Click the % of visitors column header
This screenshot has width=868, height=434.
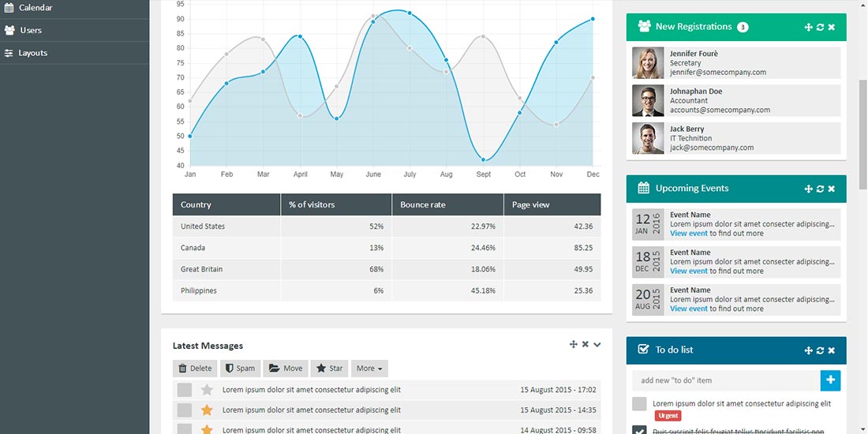pyautogui.click(x=336, y=205)
